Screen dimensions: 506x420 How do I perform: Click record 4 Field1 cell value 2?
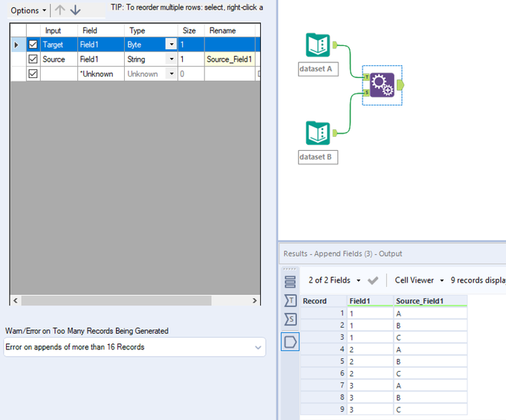(371, 349)
